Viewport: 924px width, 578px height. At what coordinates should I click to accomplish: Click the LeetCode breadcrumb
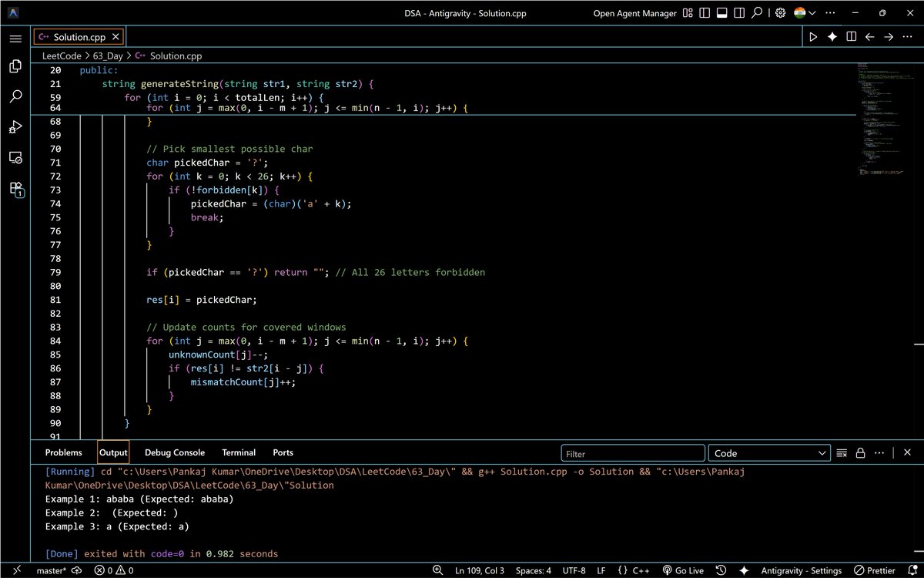[62, 55]
